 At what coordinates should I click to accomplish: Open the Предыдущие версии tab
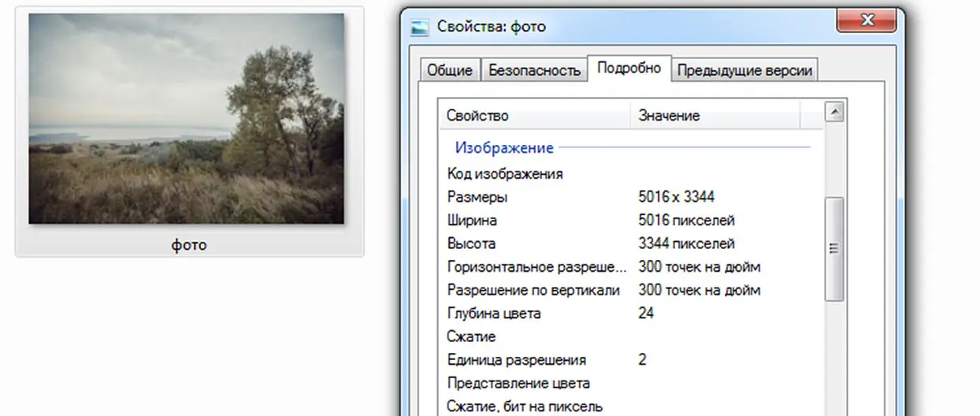[744, 70]
